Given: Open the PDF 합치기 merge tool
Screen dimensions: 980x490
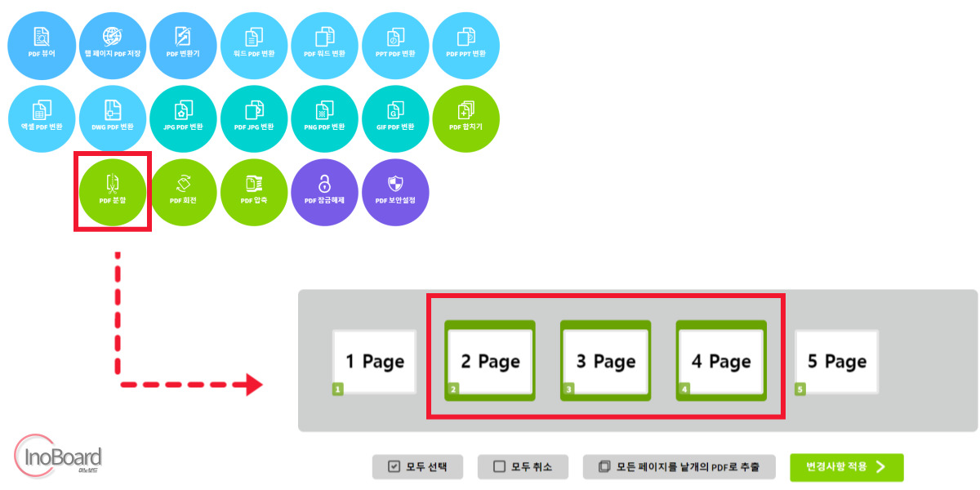Looking at the screenshot, I should pyautogui.click(x=465, y=119).
